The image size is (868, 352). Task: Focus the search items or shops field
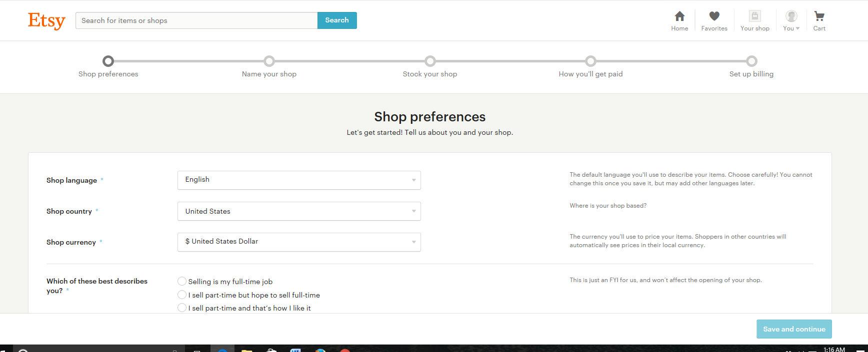[x=196, y=20]
